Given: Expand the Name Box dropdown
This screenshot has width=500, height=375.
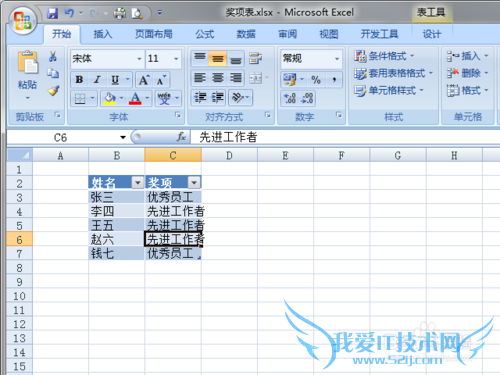Looking at the screenshot, I should 123,137.
